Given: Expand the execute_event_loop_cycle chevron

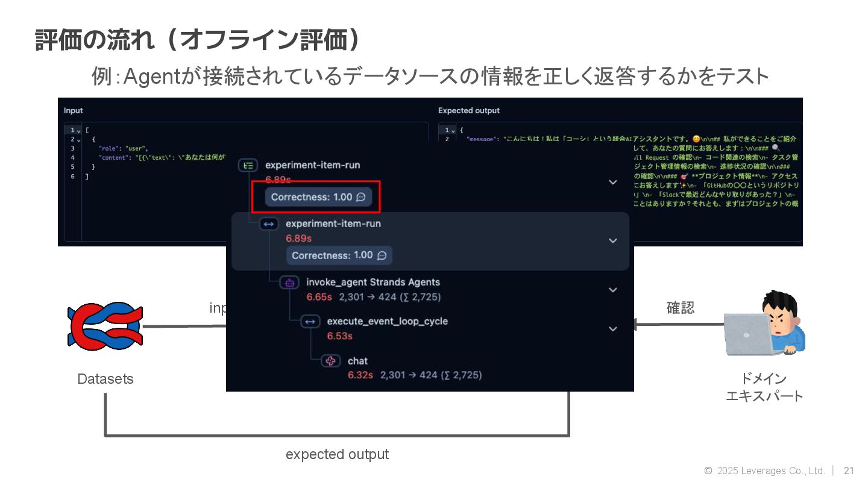Looking at the screenshot, I should tap(613, 329).
